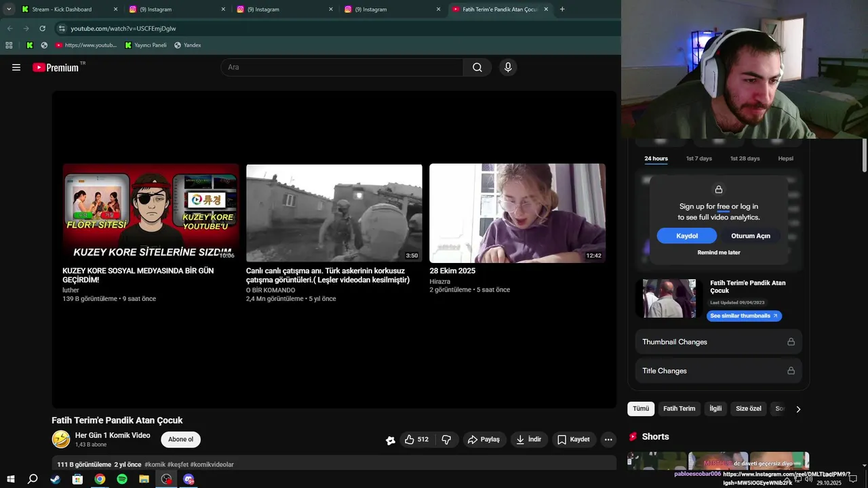Show more filter chips with right arrow
Viewport: 868px width, 488px height.
[x=798, y=409]
